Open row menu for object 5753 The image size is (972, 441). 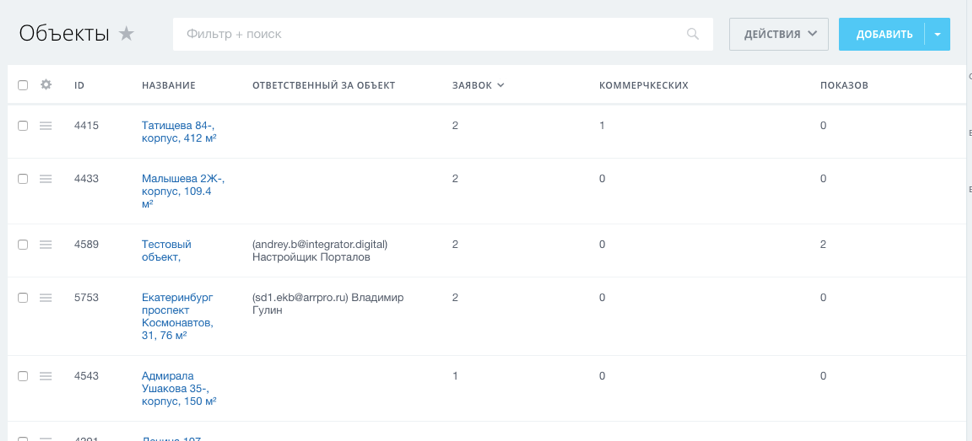tap(46, 297)
